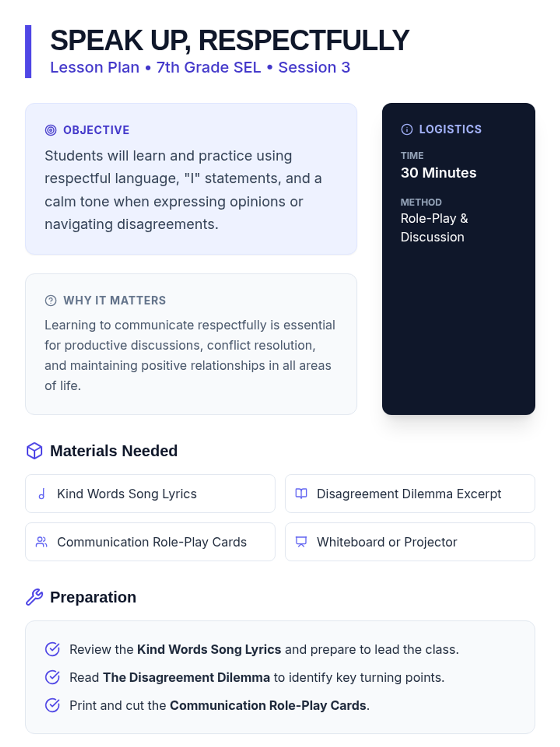
Task: Click the projector screen icon for Whiteboard
Action: [x=301, y=542]
